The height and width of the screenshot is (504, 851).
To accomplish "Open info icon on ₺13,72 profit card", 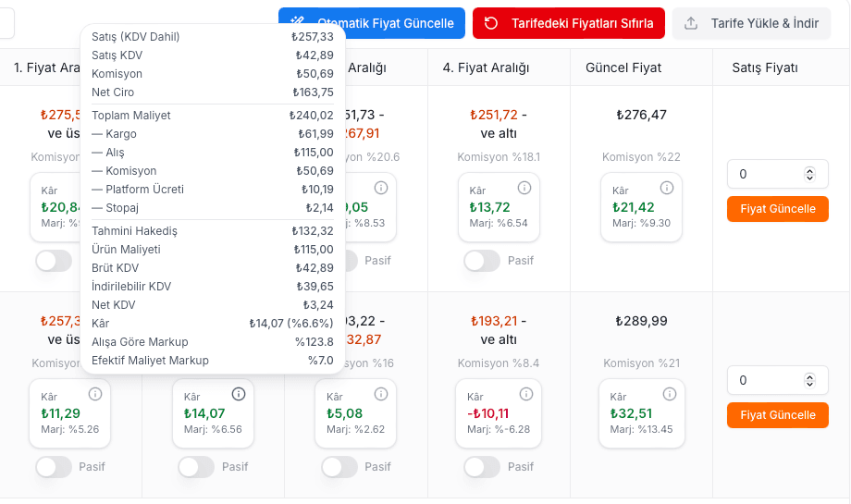I will [x=524, y=188].
